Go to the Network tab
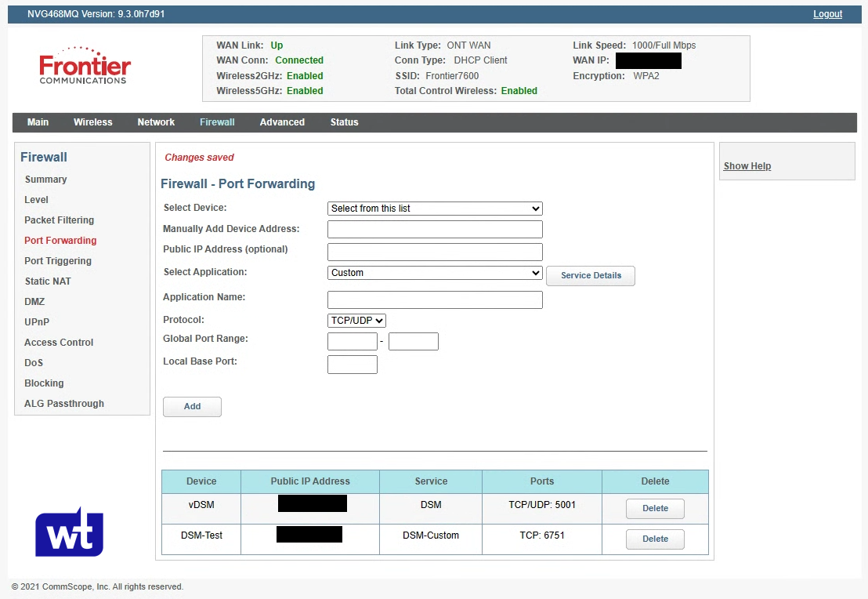 155,122
